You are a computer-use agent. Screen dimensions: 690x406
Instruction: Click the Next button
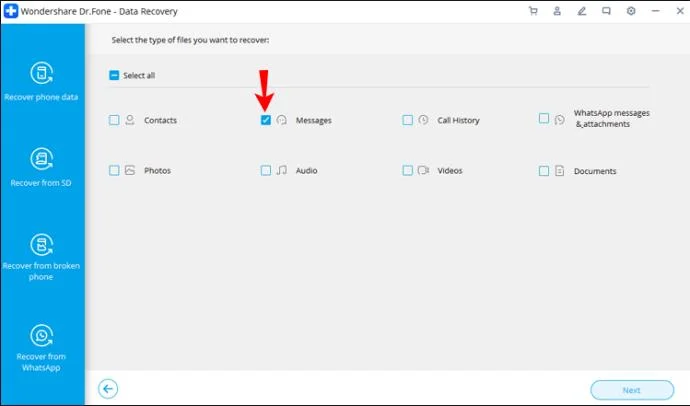coord(632,390)
